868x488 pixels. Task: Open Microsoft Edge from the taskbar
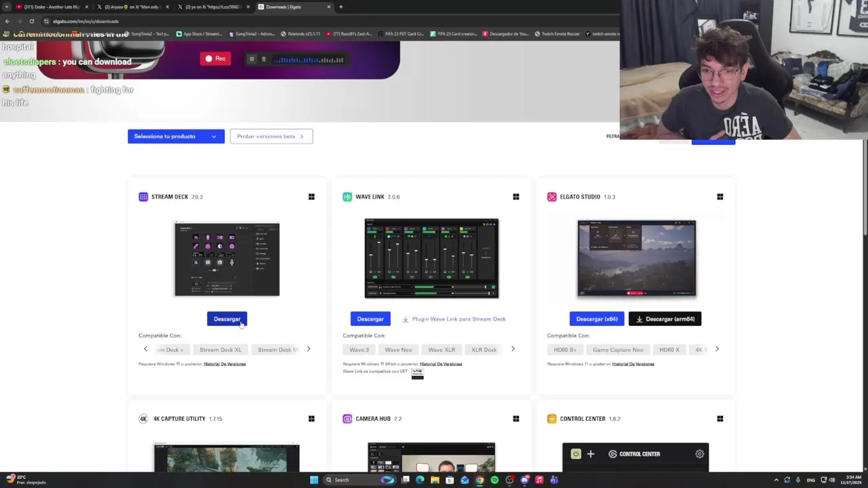point(420,480)
